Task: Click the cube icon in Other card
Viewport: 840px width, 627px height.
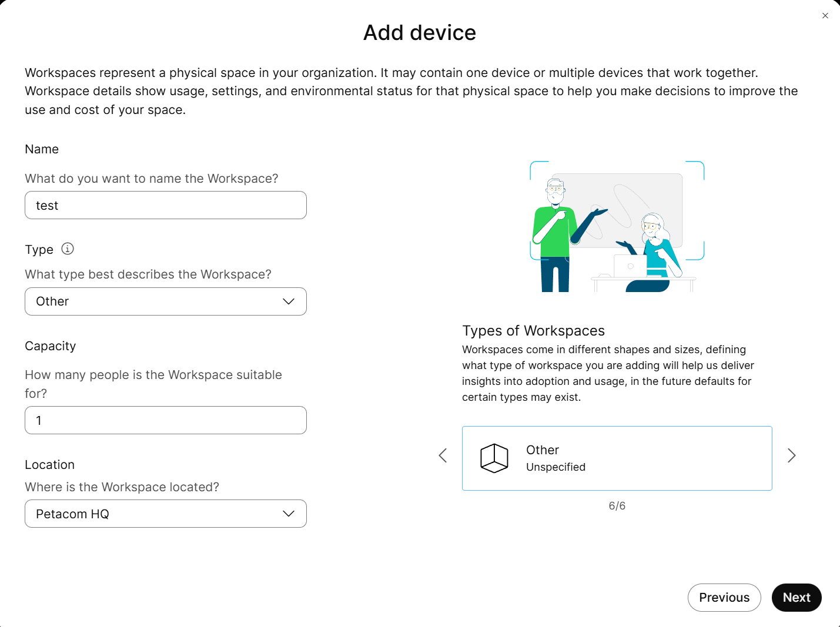Action: 494,458
